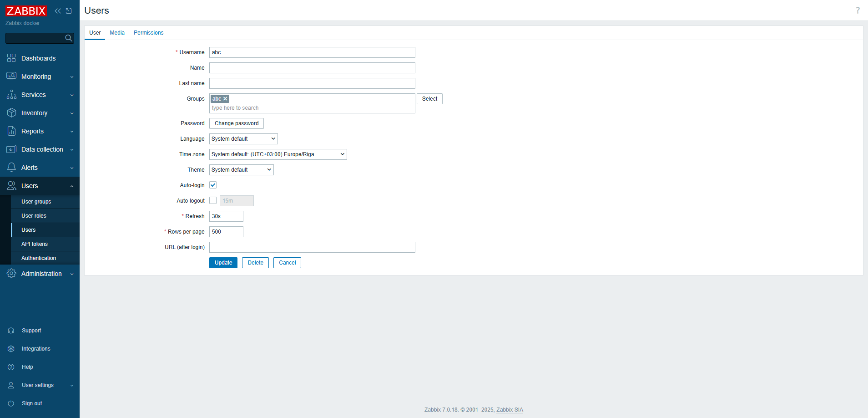Enable the Auto-logout checkbox
Viewport: 868px width, 418px height.
coord(213,201)
